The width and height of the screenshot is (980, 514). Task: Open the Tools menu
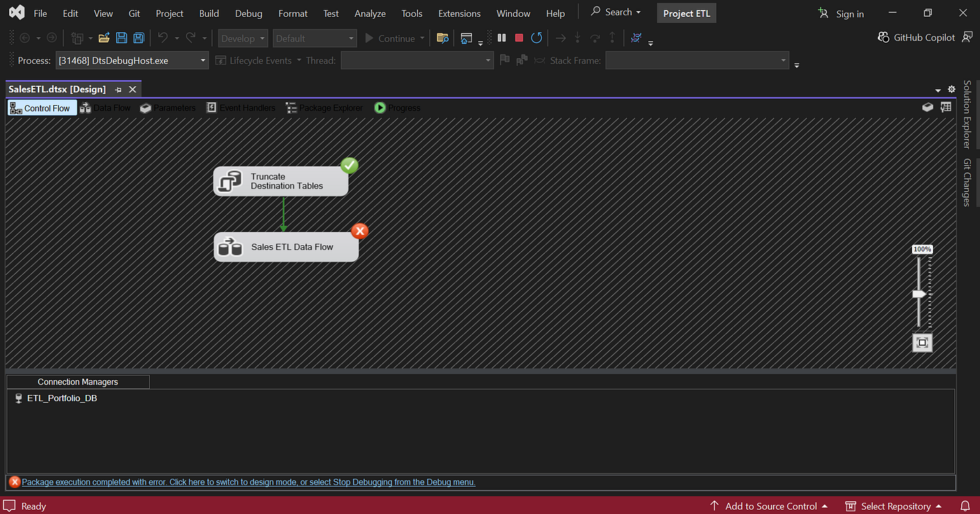412,13
